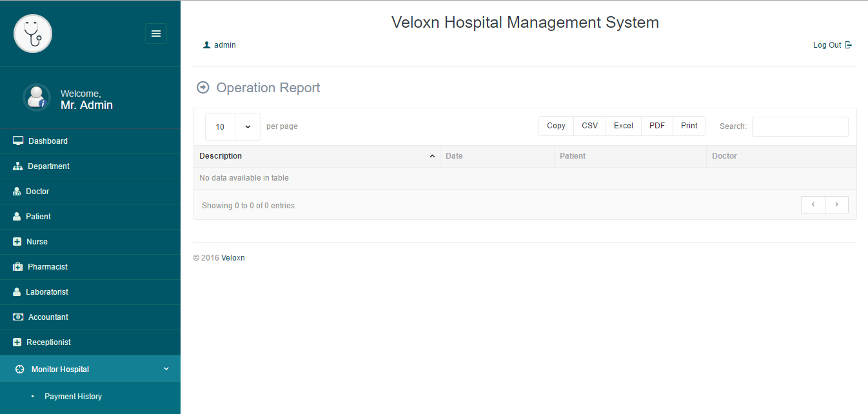This screenshot has width=868, height=414.
Task: Click the Veloxn footer link
Action: tap(233, 258)
